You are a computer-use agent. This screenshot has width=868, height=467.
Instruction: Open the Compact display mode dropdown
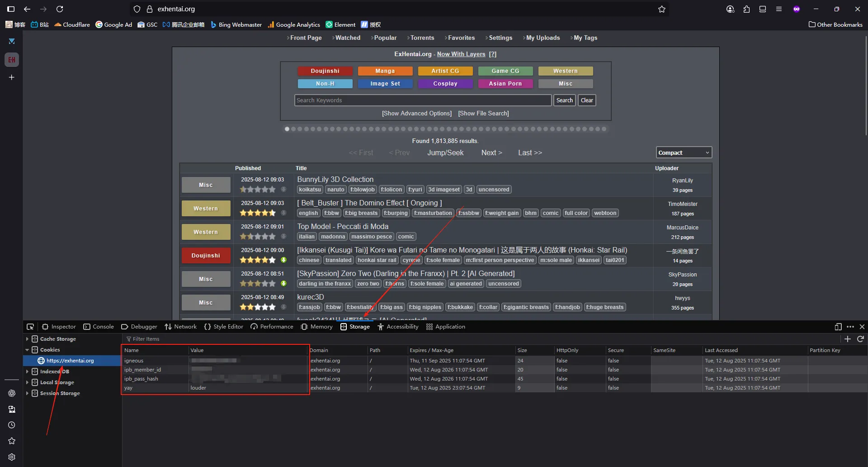pyautogui.click(x=683, y=153)
